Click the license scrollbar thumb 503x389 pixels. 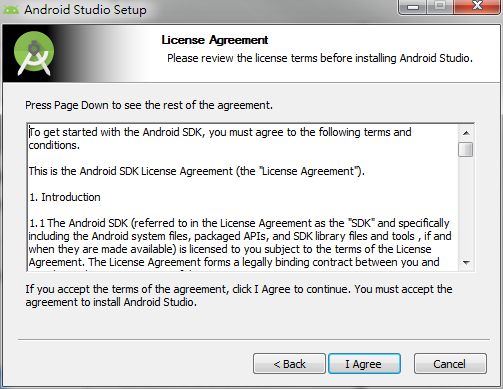[x=465, y=149]
